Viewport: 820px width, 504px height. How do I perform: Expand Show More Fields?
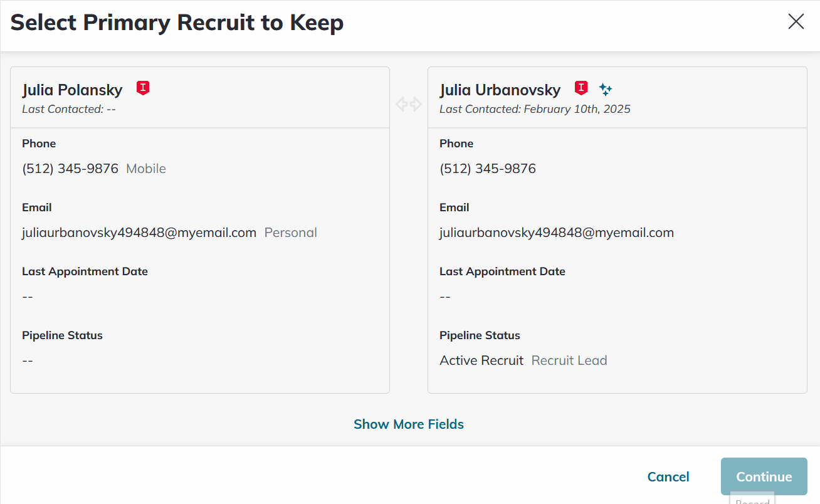[409, 424]
